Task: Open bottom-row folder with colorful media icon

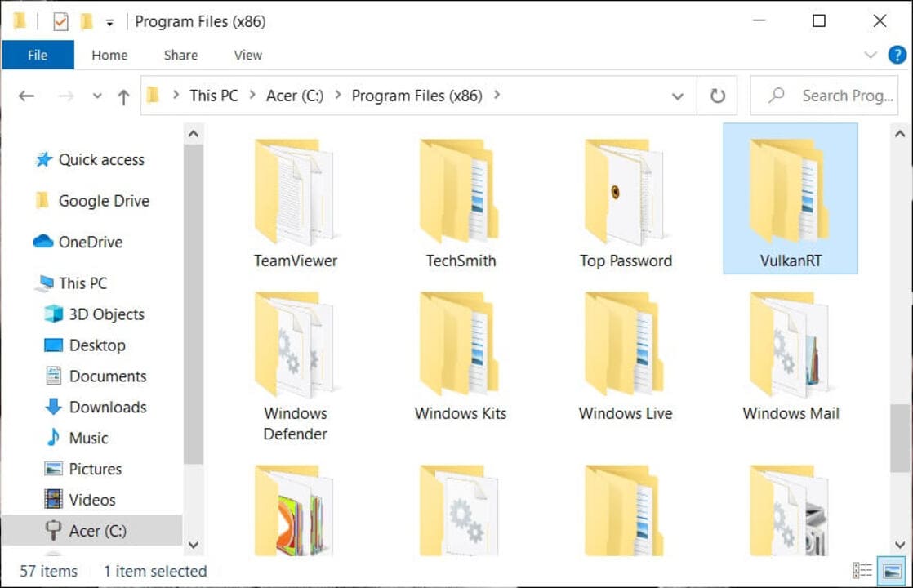Action: [295, 510]
